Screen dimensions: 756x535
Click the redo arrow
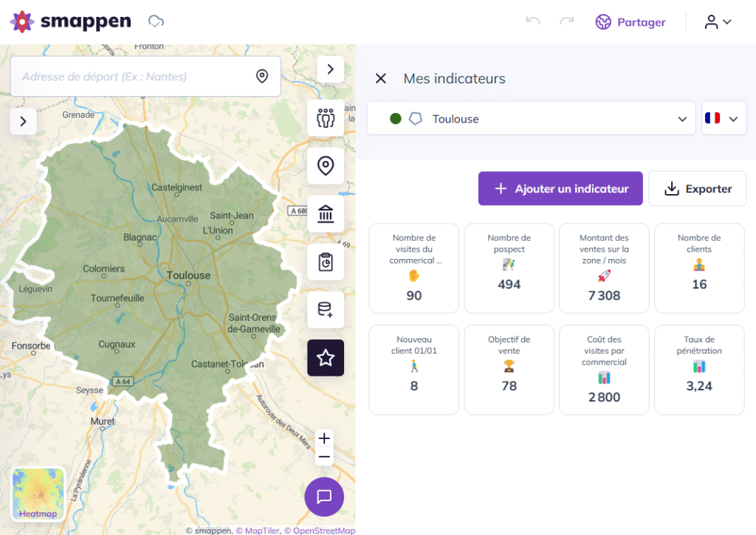pyautogui.click(x=566, y=21)
